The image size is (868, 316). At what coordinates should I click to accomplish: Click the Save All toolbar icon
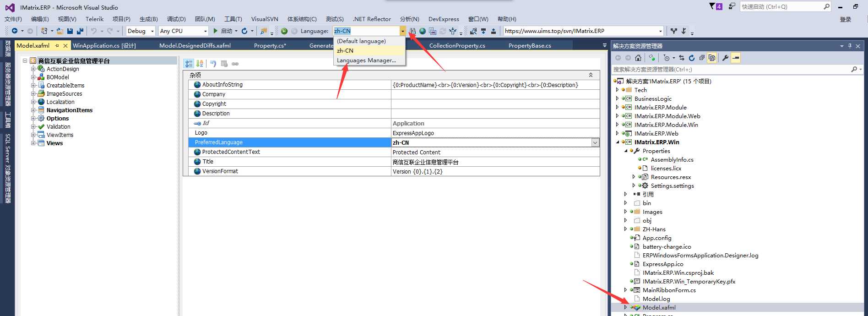(80, 31)
